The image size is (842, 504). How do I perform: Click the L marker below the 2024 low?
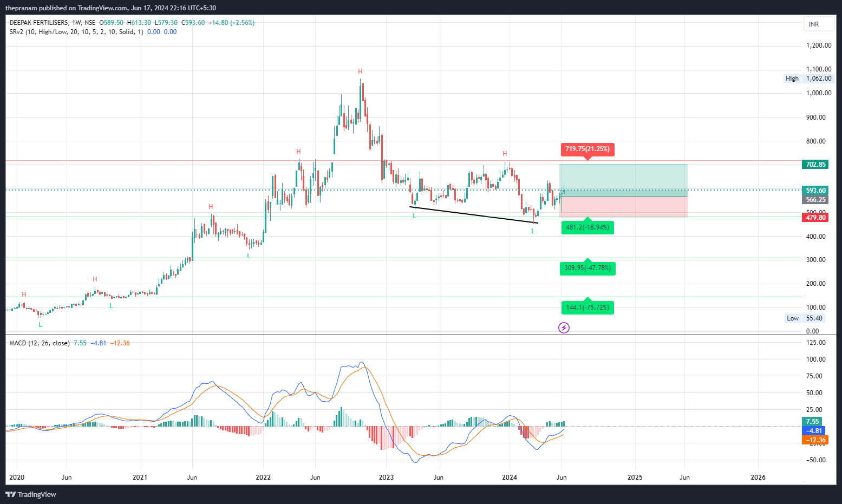click(x=533, y=231)
